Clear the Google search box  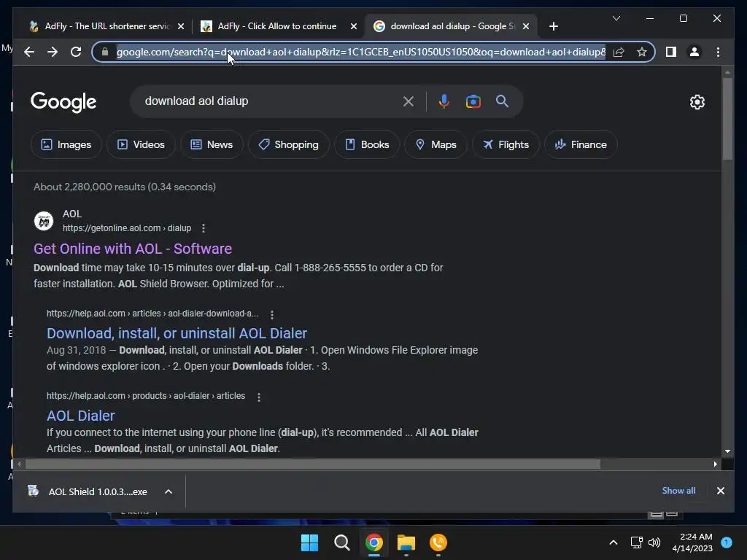(409, 101)
